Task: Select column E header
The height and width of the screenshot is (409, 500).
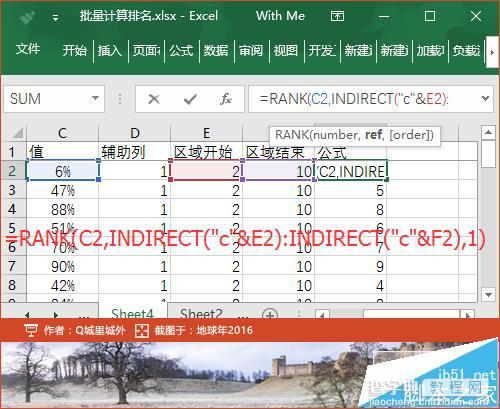Action: click(x=207, y=133)
